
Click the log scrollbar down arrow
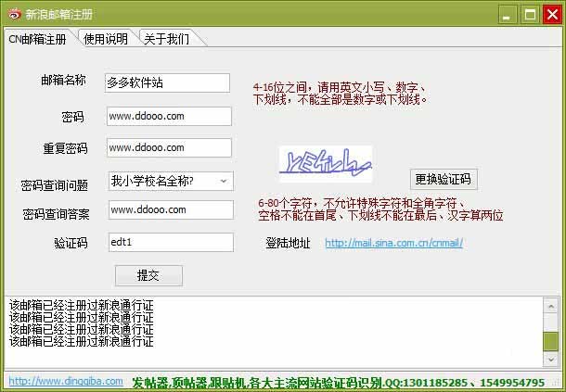pos(551,360)
